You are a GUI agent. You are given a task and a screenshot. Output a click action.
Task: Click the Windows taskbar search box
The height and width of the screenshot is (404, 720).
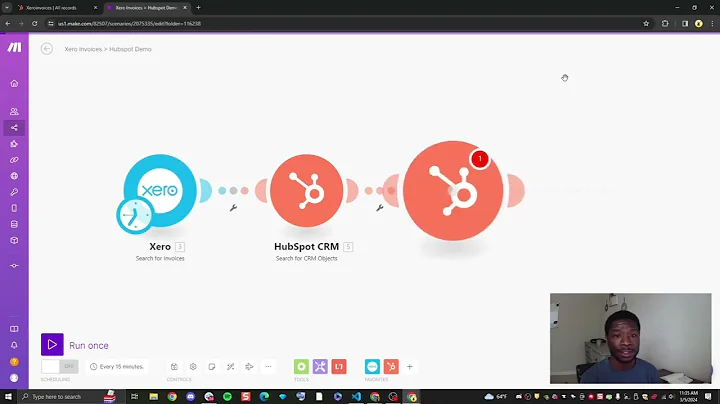click(x=69, y=397)
